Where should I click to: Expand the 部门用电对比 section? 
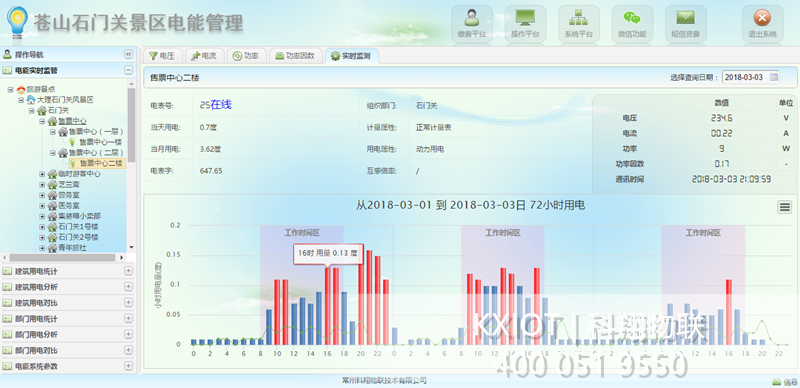[128, 350]
